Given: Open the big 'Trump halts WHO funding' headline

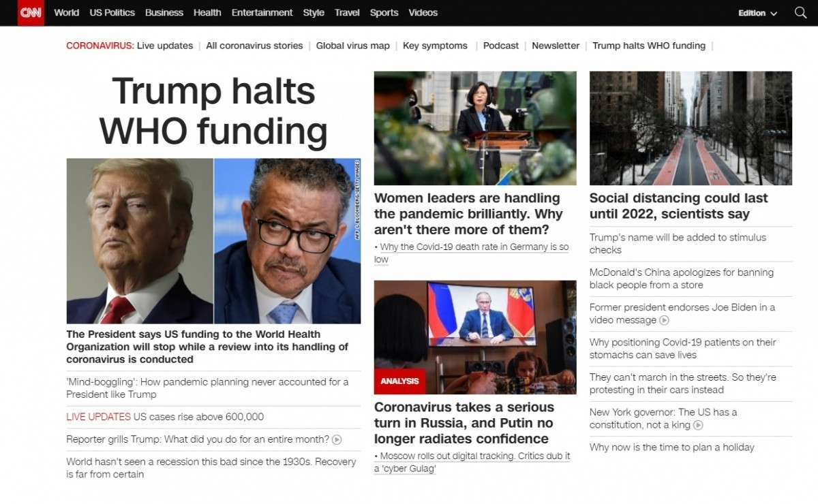Looking at the screenshot, I should (213, 110).
